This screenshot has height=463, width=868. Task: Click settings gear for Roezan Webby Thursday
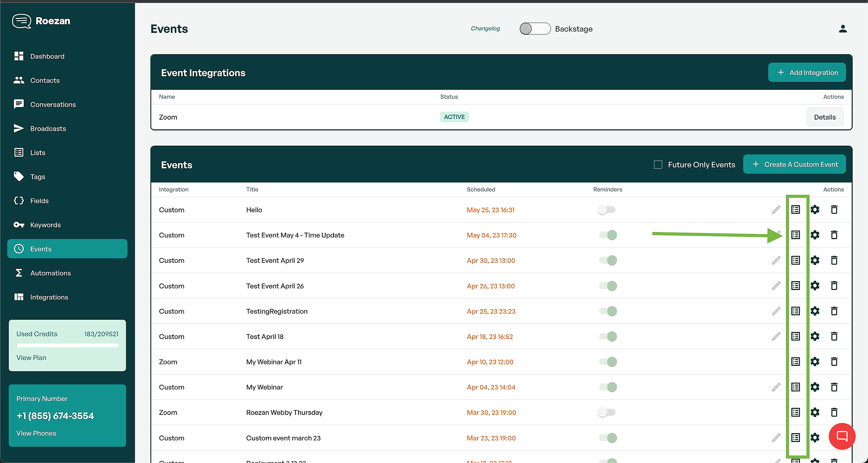click(815, 412)
